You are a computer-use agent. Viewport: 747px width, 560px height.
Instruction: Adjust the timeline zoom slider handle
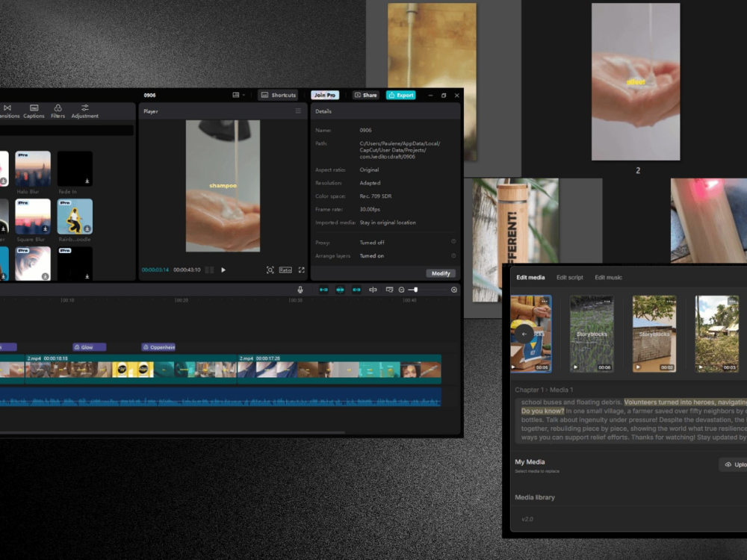tap(416, 290)
